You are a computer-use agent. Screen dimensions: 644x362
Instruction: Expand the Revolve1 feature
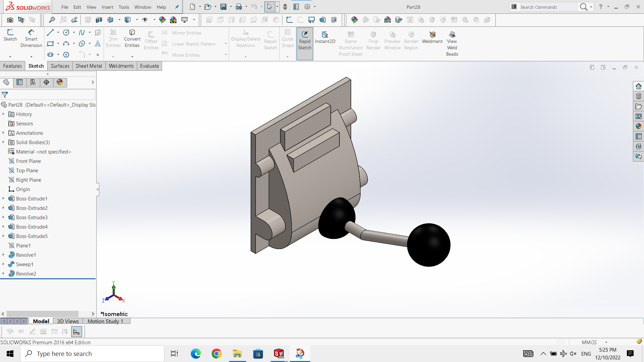3,255
